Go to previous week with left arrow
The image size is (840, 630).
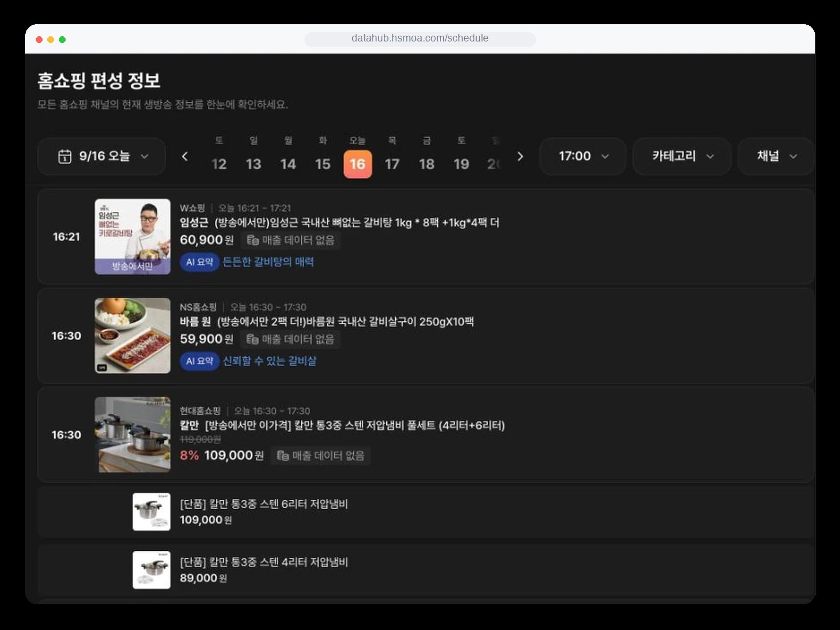coord(185,156)
